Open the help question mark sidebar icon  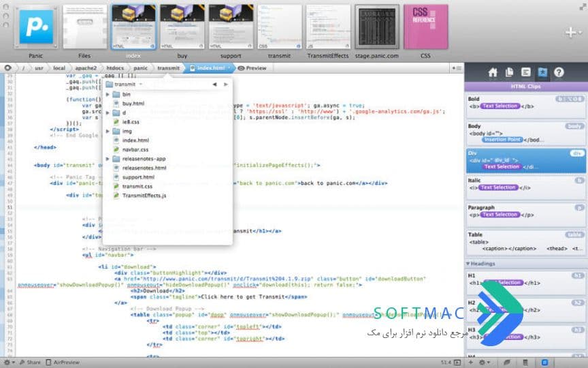click(x=559, y=72)
